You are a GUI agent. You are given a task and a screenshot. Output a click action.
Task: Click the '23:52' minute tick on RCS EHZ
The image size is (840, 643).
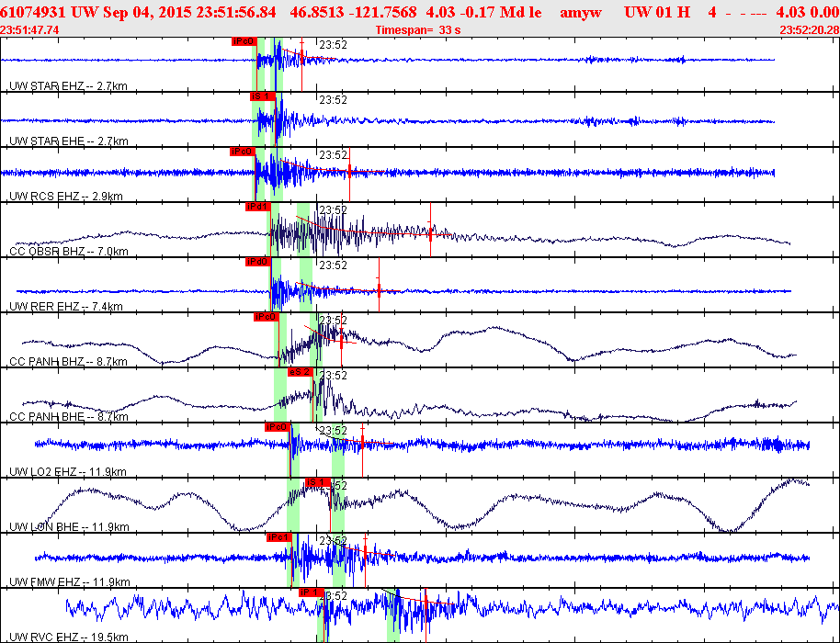click(334, 155)
